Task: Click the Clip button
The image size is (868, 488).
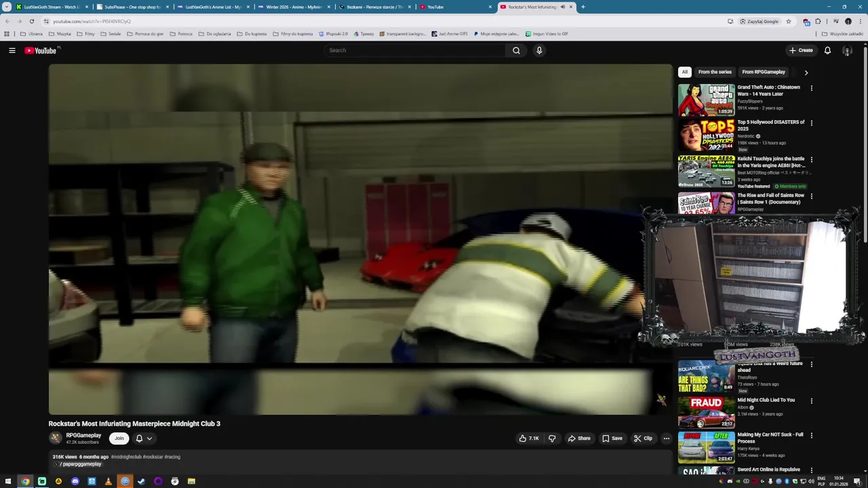Action: (x=643, y=439)
